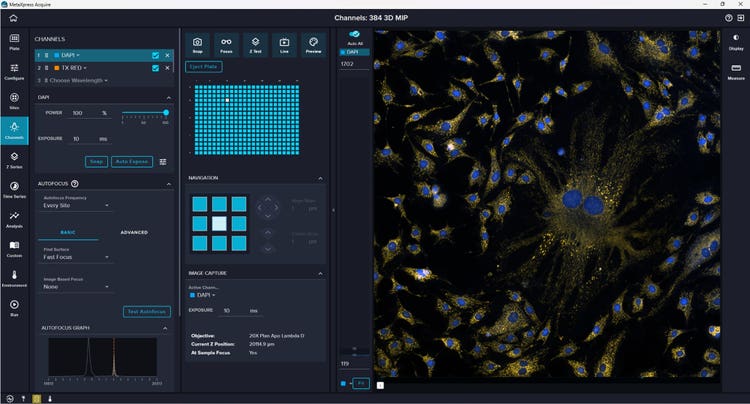The height and width of the screenshot is (404, 750).
Task: Open exposure settings icon beside Auto Expose
Action: click(x=163, y=162)
